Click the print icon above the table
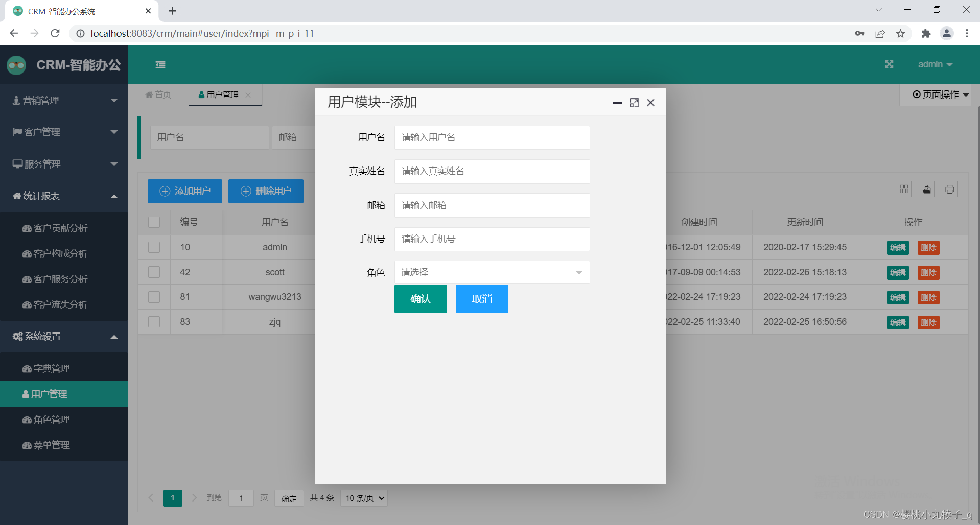The width and height of the screenshot is (980, 525). [x=949, y=189]
